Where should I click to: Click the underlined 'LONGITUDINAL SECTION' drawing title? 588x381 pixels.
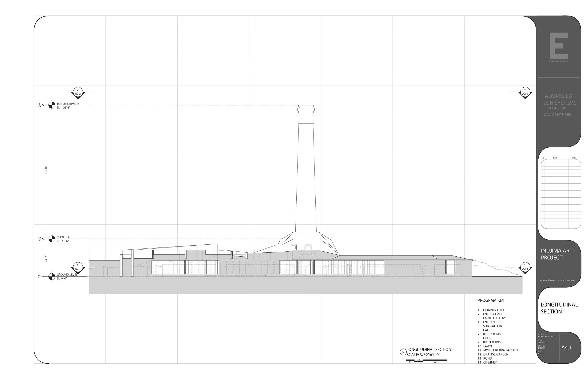429,350
